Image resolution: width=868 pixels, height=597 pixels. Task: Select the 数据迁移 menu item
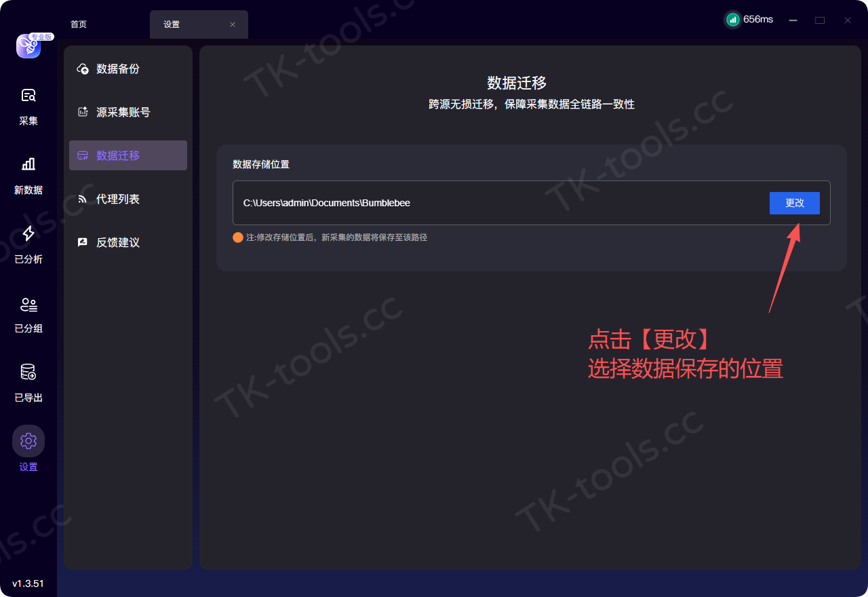click(x=128, y=155)
